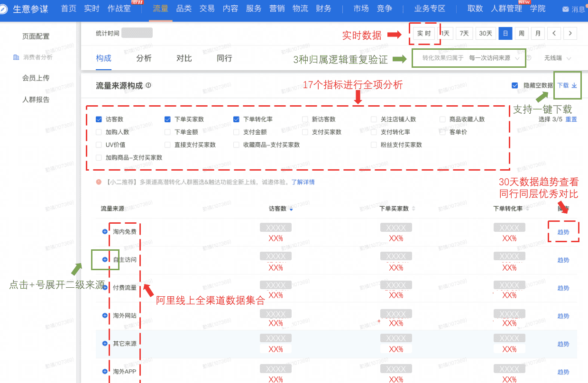Check the 关注店铺人数 checkbox
The width and height of the screenshot is (588, 383).
pyautogui.click(x=374, y=119)
